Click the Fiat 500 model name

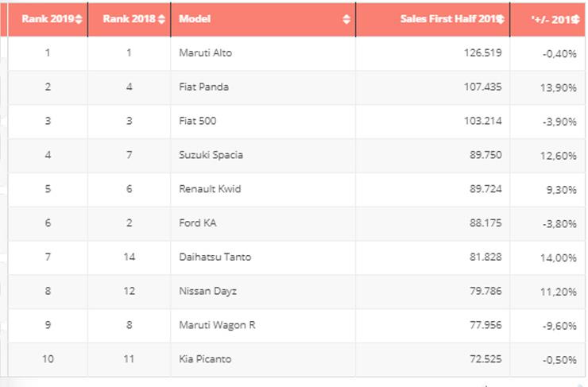coord(198,121)
